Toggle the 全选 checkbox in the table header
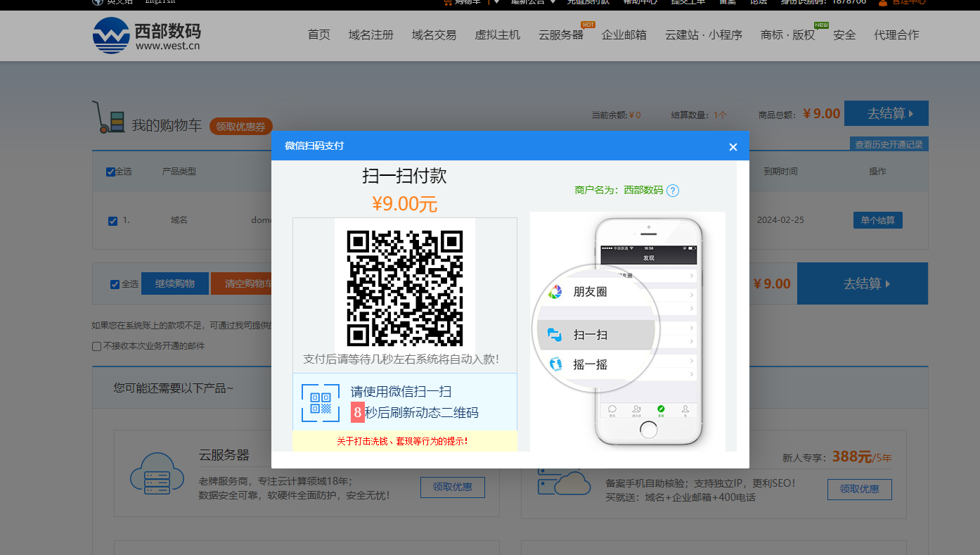Viewport: 980px width, 555px height. 110,172
